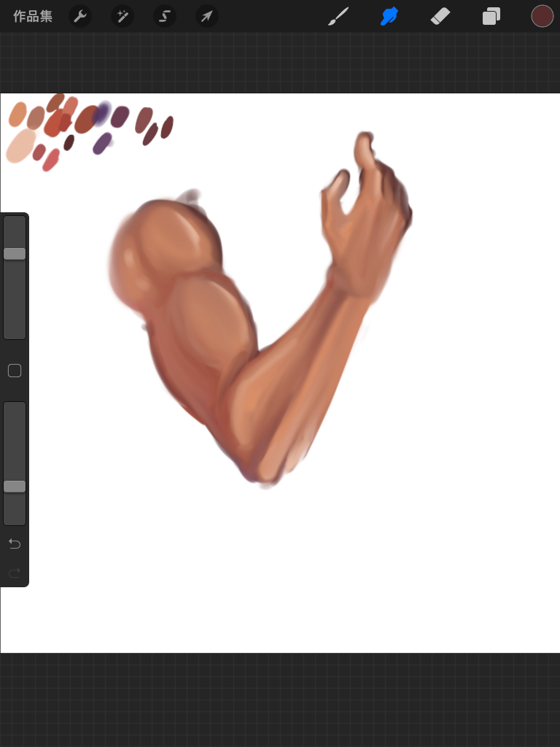
Task: Activate the Selection S-shaped tool
Action: [165, 17]
